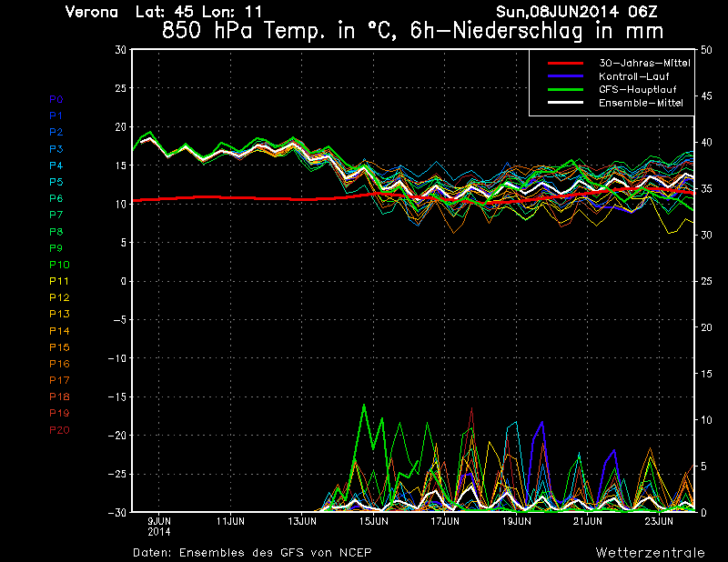This screenshot has width=728, height=562.
Task: Select the red P20 label
Action: pos(59,430)
